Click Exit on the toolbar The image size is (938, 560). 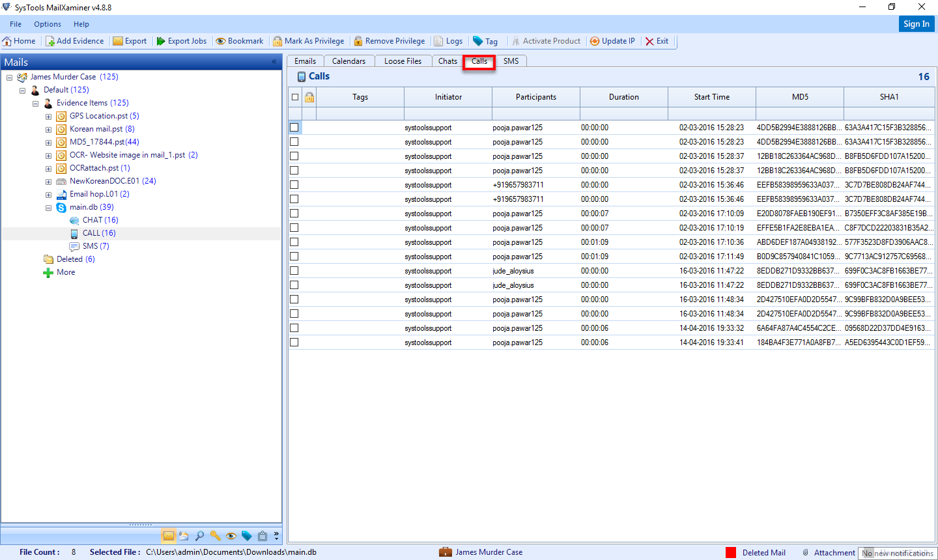coord(657,40)
